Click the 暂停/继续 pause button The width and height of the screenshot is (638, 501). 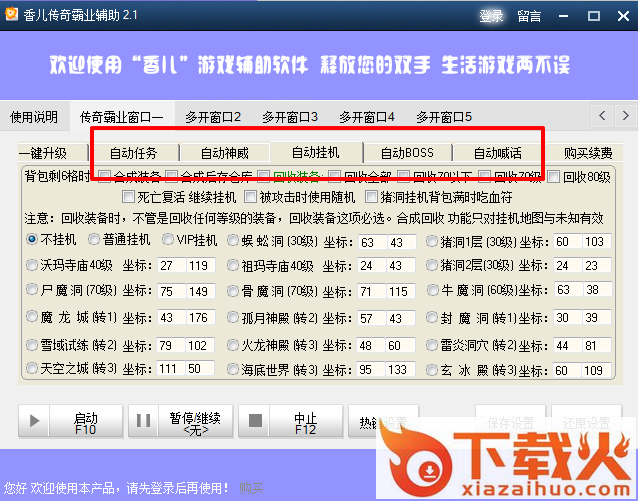pyautogui.click(x=181, y=422)
